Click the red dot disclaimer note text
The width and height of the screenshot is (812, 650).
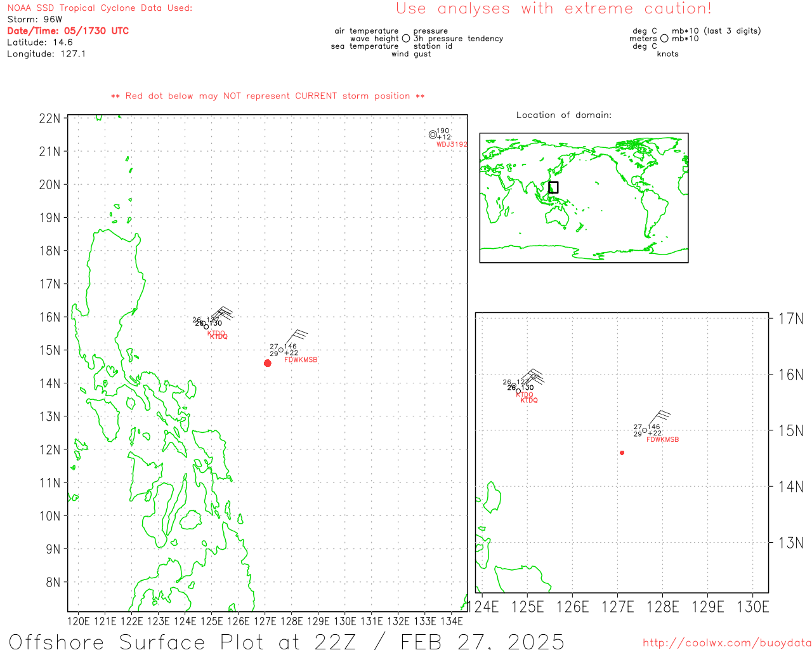pyautogui.click(x=268, y=96)
